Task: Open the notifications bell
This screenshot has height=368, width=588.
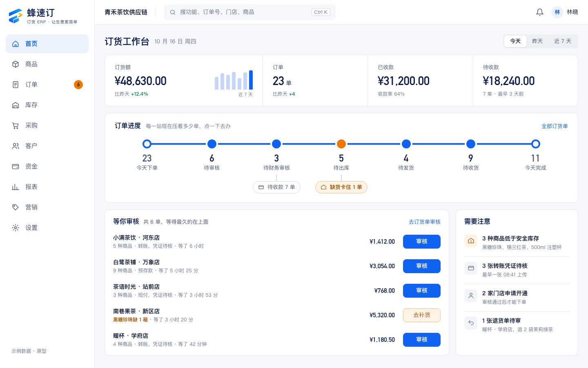Action: 540,12
